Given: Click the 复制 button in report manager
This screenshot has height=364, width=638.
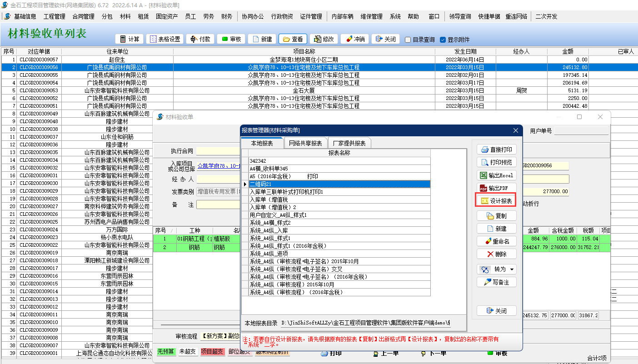Looking at the screenshot, I should 496,216.
